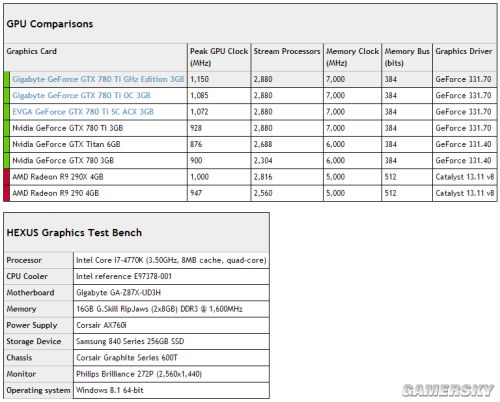Click the Graphics Card column header
The image size is (500, 402).
point(32,51)
